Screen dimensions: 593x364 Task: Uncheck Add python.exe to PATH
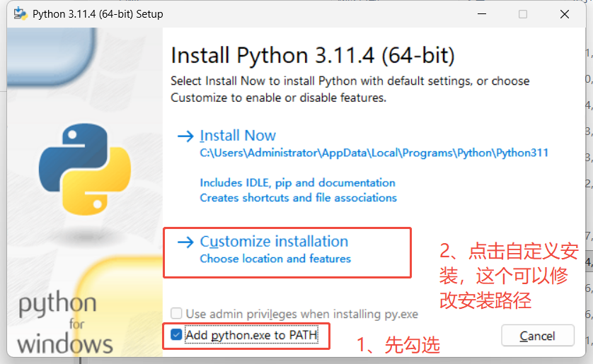pos(176,334)
